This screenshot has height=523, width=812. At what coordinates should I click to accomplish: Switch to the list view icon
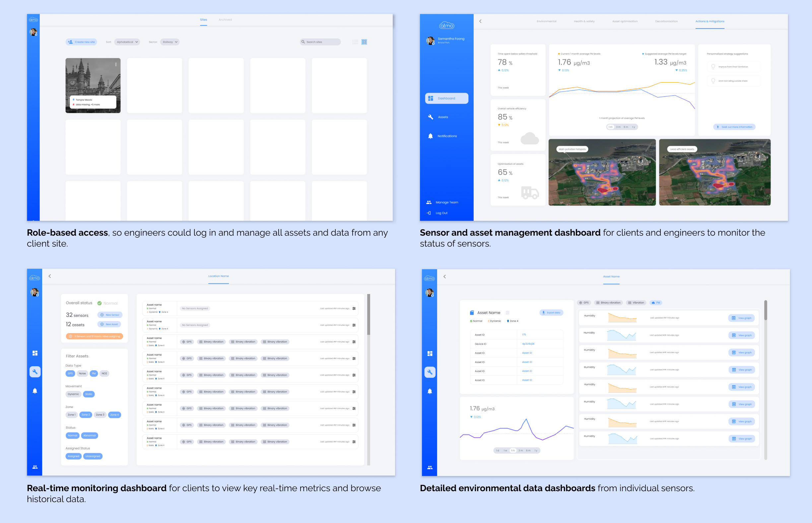tap(355, 42)
